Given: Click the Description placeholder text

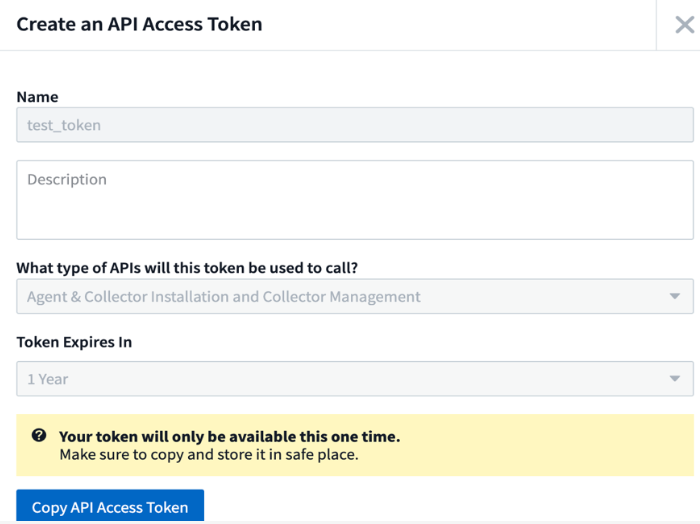Looking at the screenshot, I should [67, 180].
